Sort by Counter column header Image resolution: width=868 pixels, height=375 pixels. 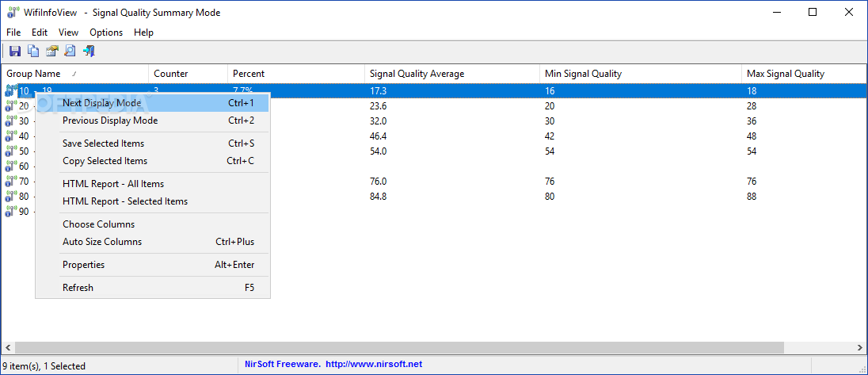(x=188, y=74)
